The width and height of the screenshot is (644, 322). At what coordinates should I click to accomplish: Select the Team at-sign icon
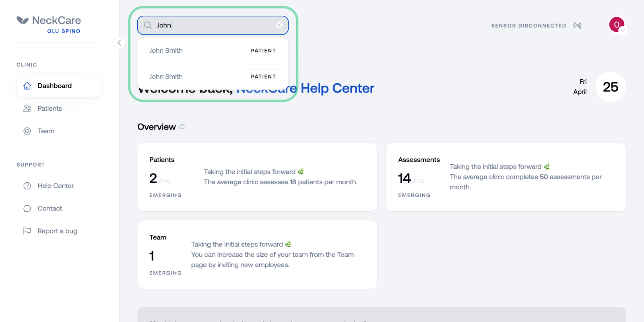[27, 131]
